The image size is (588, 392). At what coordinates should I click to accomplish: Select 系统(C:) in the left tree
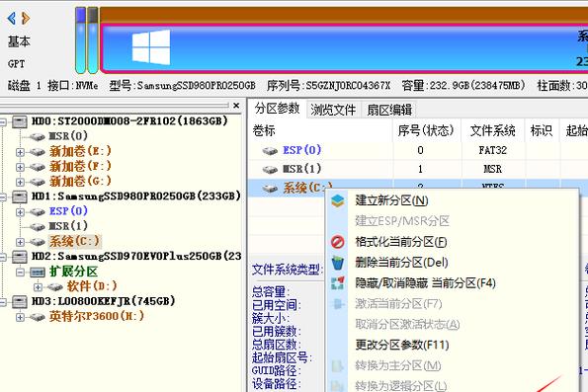coord(75,241)
